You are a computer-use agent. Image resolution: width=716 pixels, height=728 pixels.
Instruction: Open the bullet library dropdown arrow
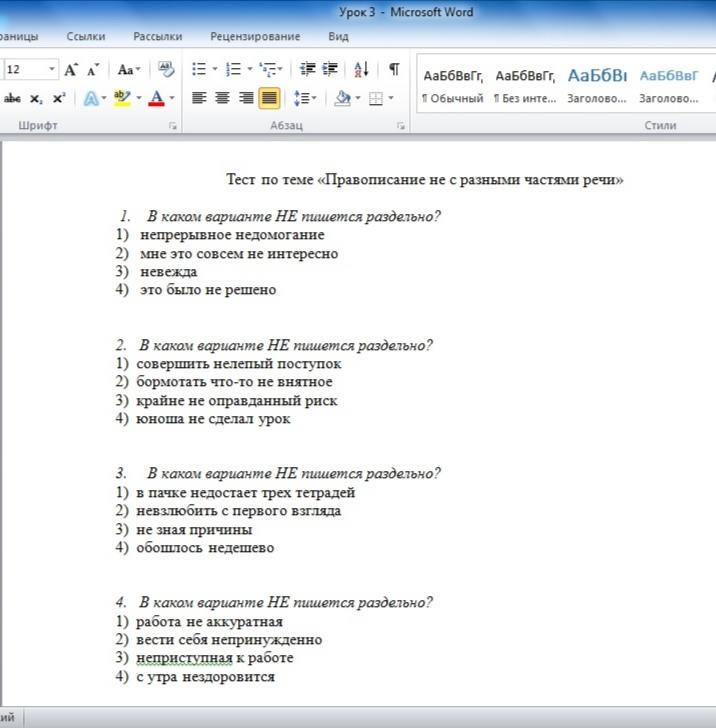pos(215,69)
